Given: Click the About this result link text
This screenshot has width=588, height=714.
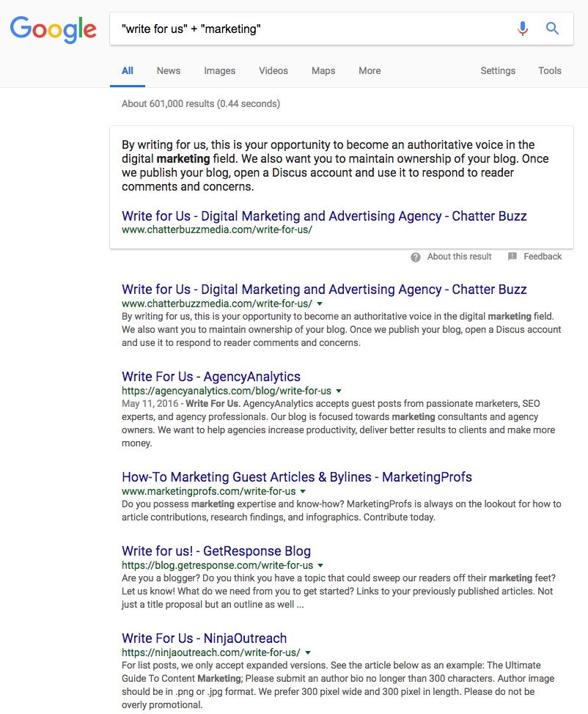Looking at the screenshot, I should click(x=459, y=257).
